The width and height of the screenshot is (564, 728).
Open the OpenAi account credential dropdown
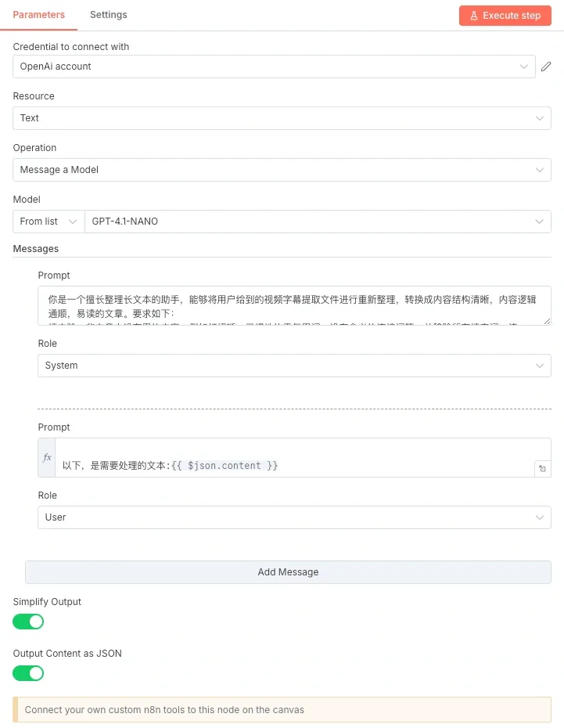274,67
